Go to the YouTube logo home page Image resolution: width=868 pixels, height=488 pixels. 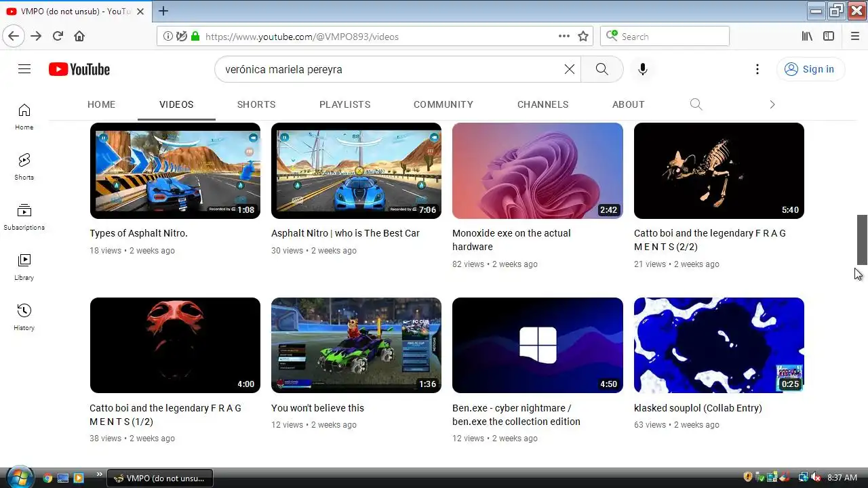click(79, 69)
